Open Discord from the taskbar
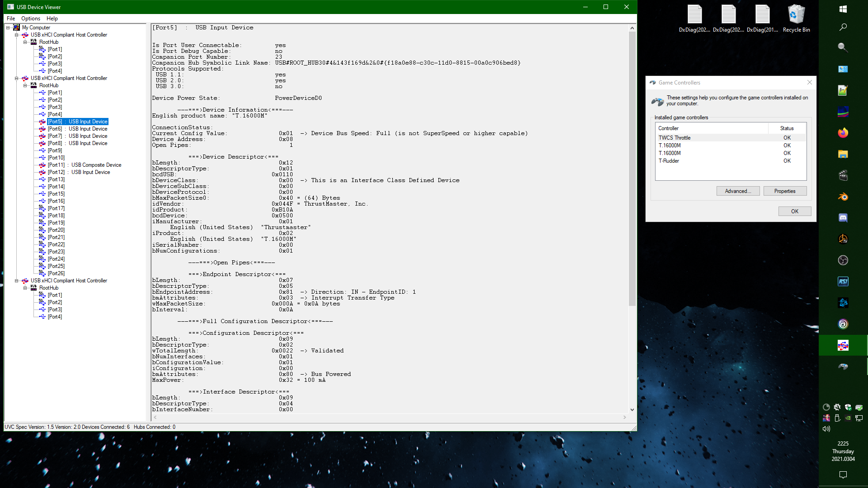The image size is (868, 488). click(843, 218)
